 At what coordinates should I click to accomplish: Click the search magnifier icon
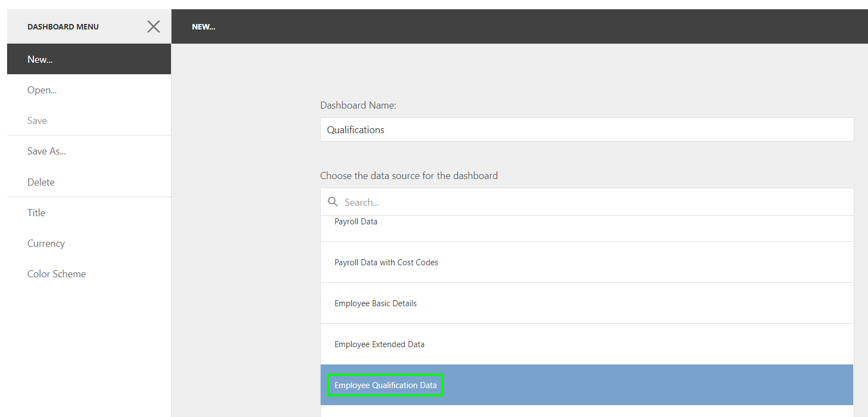point(333,201)
